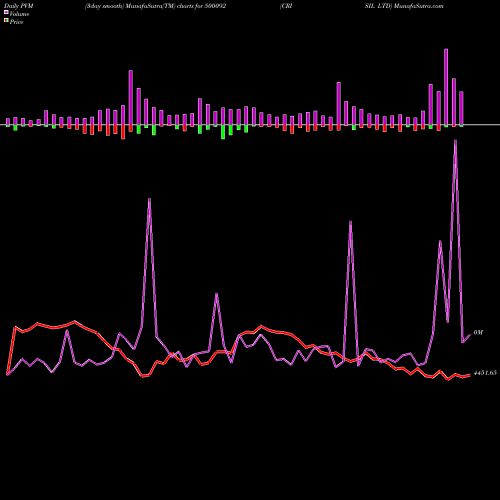
Task: Click the 0M volume value label
Action: 478,333
